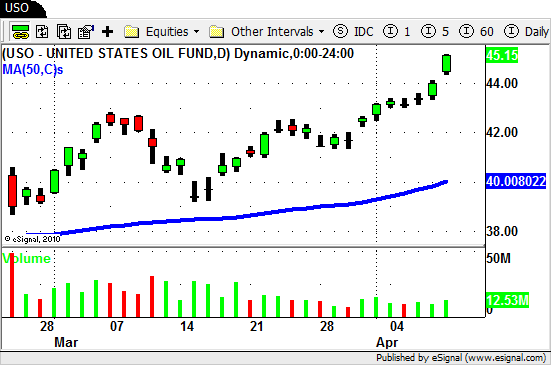The width and height of the screenshot is (551, 365).
Task: Click the latest green candlestick near 45
Action: point(446,64)
